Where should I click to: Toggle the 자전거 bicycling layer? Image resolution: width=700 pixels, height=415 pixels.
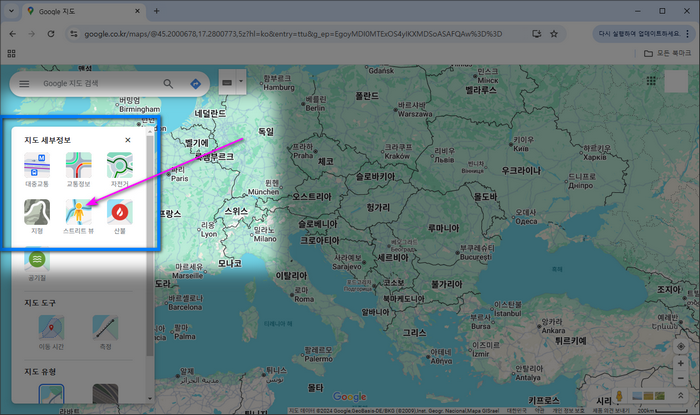(x=120, y=170)
